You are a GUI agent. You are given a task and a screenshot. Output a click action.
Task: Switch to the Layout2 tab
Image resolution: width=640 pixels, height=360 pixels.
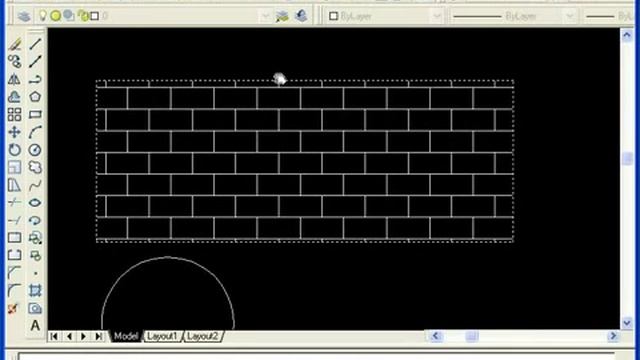click(x=203, y=336)
